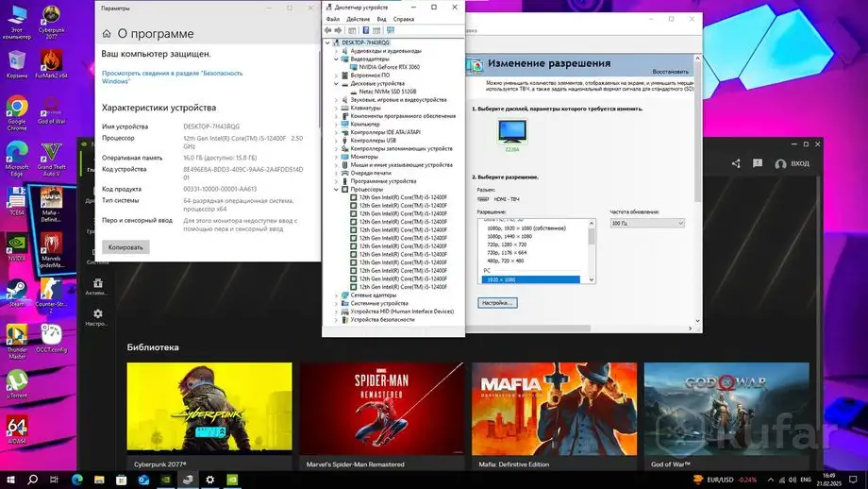Click the share icon in NVIDIA app
868x489 pixels.
point(736,163)
